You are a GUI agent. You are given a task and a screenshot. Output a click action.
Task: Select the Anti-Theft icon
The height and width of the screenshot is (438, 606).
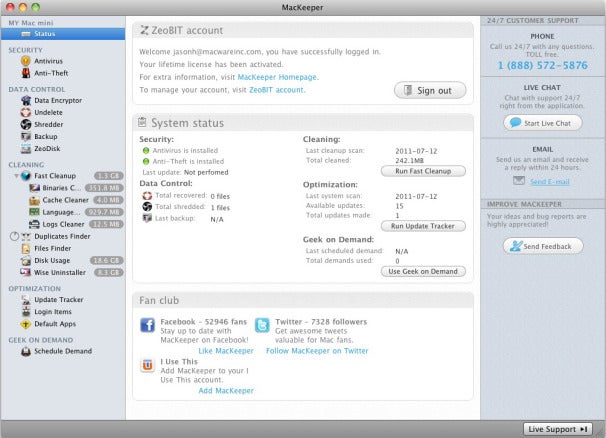click(x=26, y=73)
